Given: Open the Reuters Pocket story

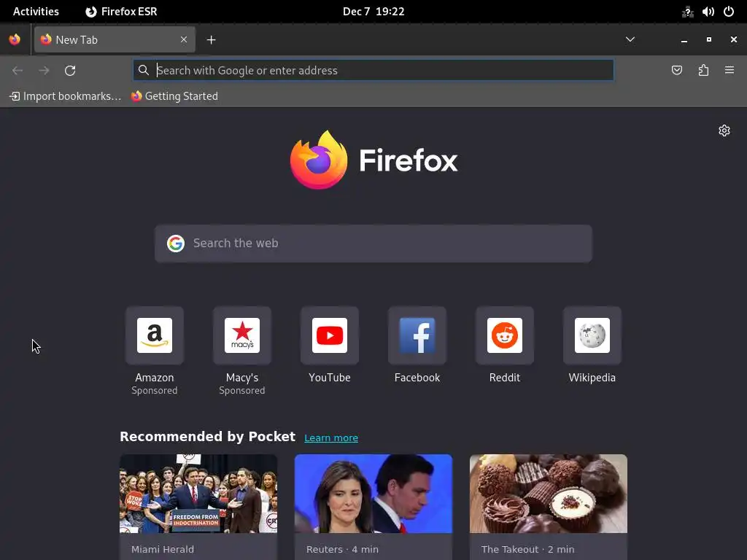Looking at the screenshot, I should click(373, 507).
